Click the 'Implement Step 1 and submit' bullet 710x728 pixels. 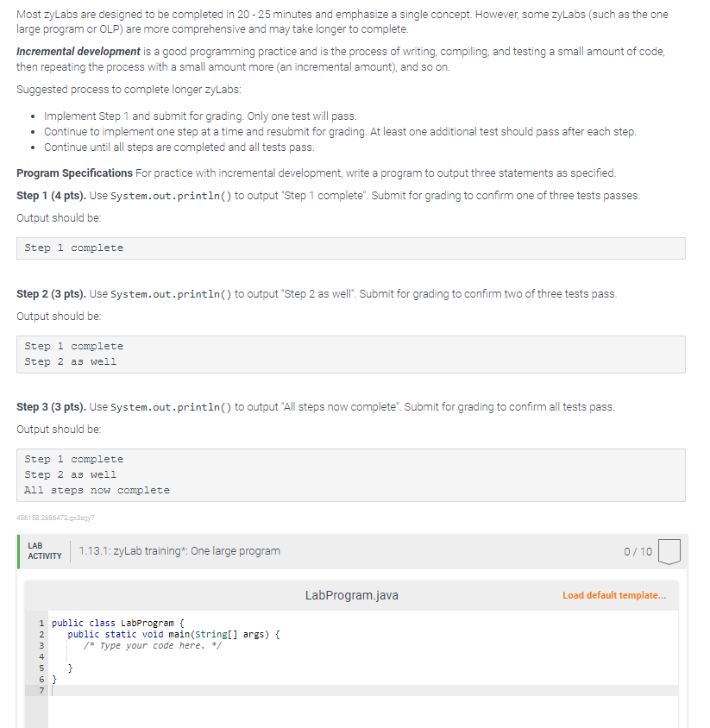tap(200, 116)
